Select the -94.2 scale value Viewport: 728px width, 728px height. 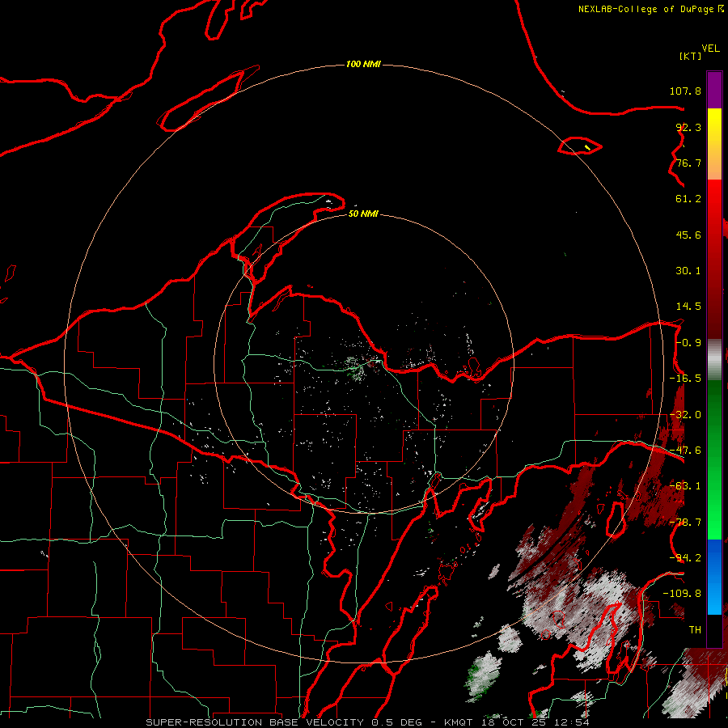(685, 557)
